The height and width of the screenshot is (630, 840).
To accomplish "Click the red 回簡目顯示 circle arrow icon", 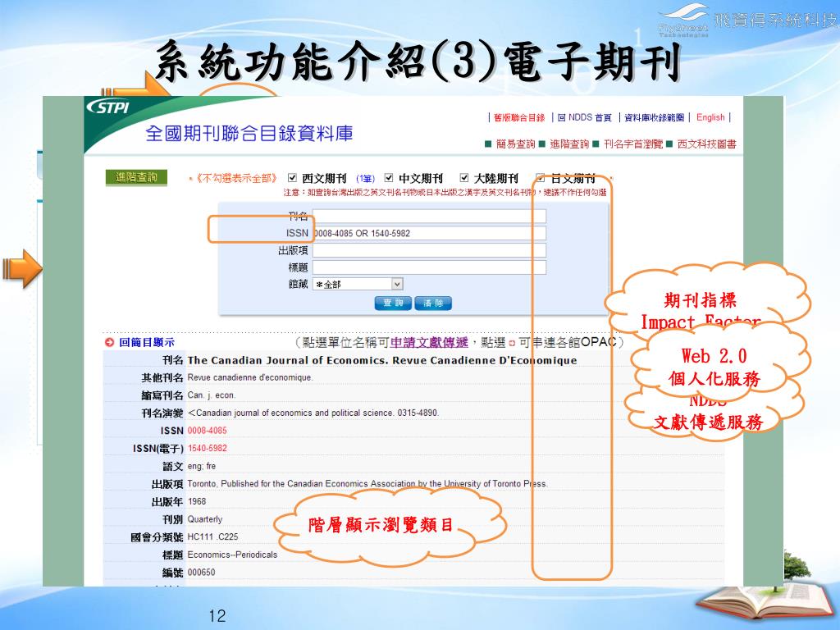I will tap(109, 342).
